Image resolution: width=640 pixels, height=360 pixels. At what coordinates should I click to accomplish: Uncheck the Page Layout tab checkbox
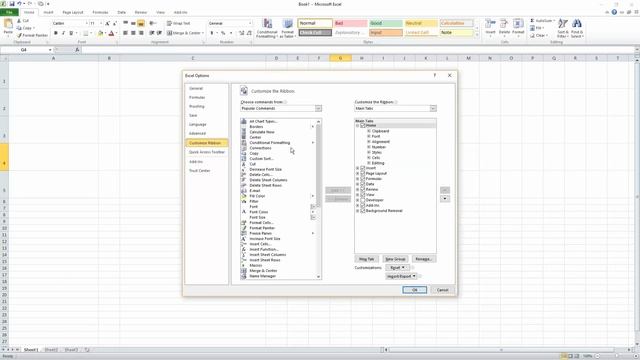[x=362, y=173]
